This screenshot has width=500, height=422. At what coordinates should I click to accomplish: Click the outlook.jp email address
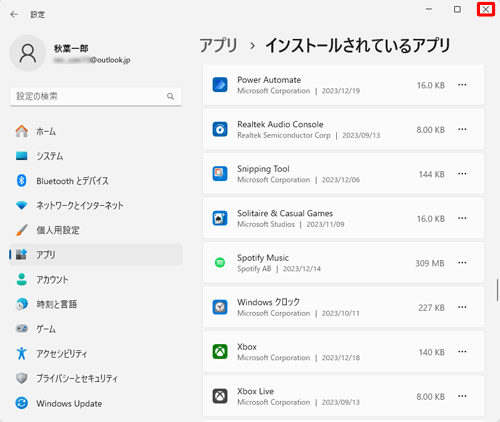92,60
